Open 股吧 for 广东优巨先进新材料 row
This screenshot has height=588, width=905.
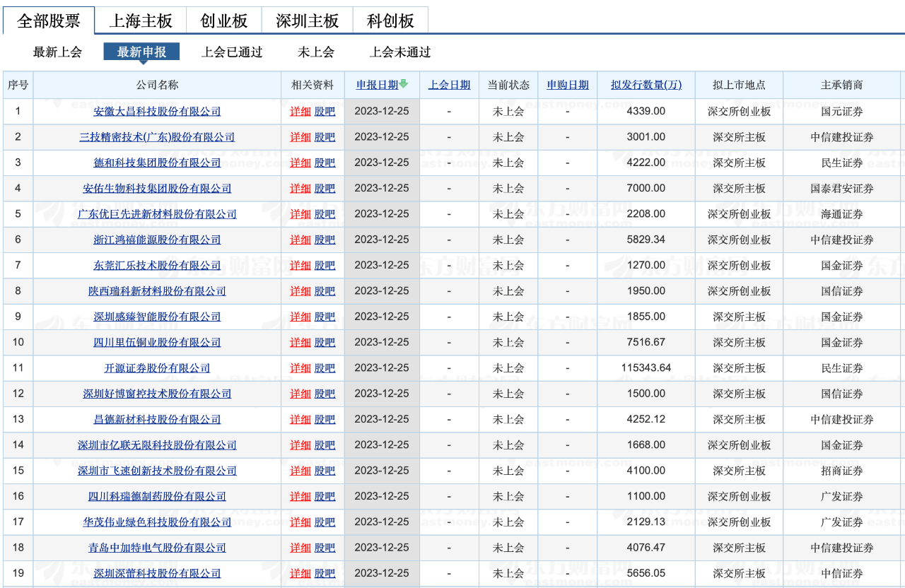[x=325, y=214]
